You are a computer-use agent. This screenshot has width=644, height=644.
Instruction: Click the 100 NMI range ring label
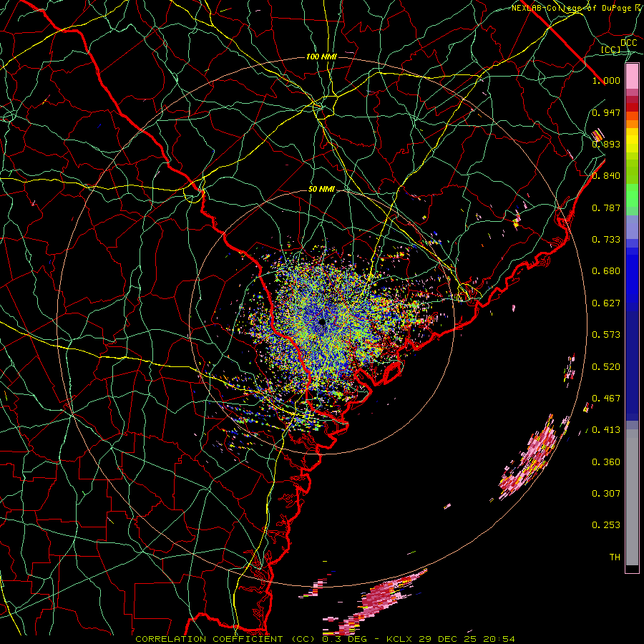(321, 57)
